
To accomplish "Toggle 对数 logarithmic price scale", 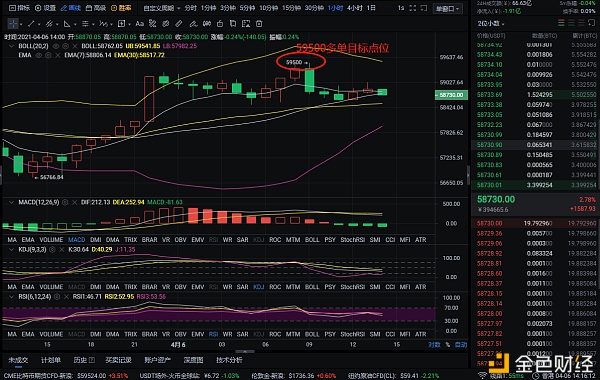I will tap(434, 345).
